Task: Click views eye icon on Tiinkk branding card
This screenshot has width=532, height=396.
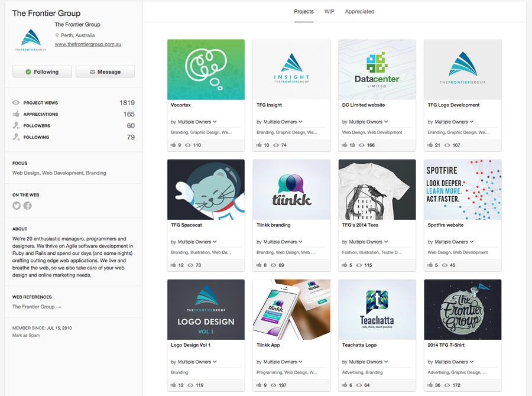Action: 273,265
